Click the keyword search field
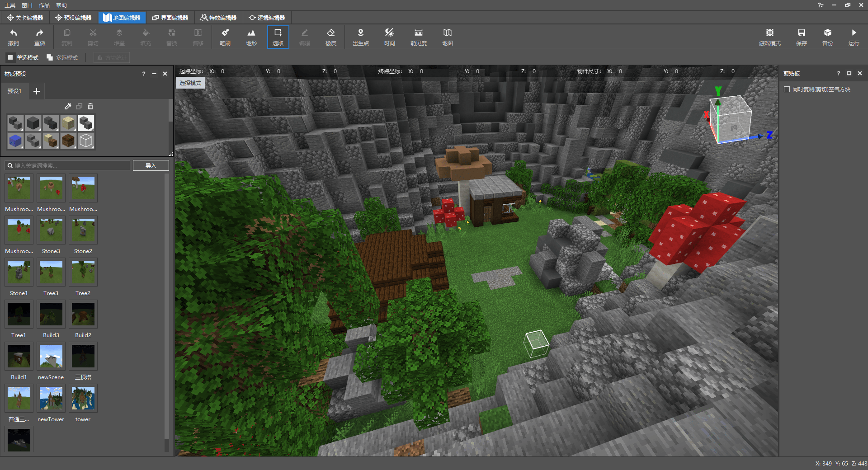The height and width of the screenshot is (470, 868). coord(68,166)
